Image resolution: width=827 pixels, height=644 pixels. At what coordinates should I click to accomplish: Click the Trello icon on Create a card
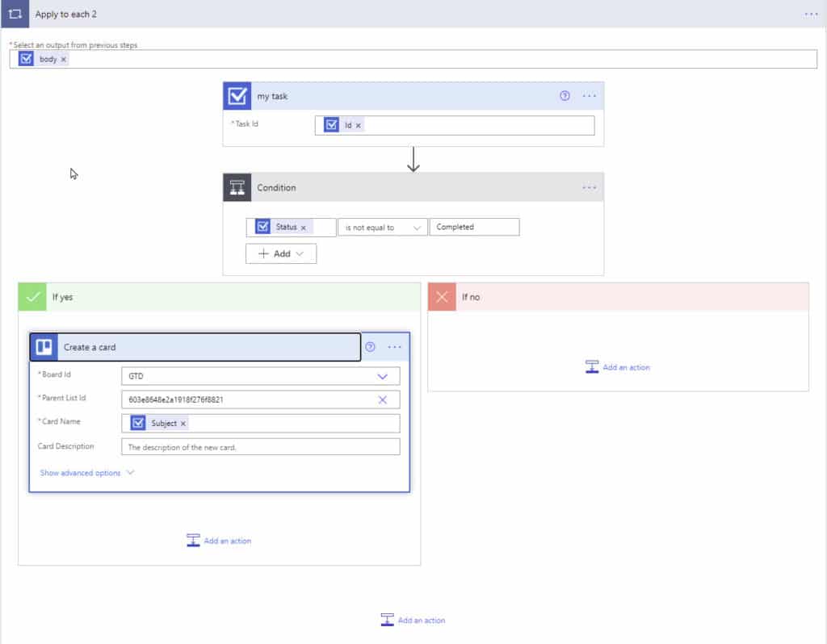(x=44, y=347)
